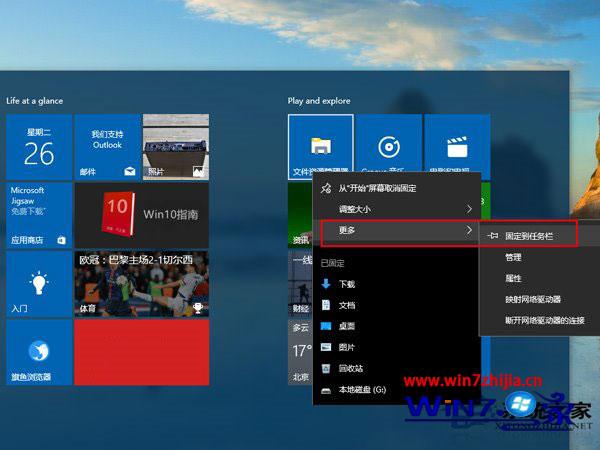Viewport: 600px width, 450px height.
Task: Click the arrow next to 调整大小
Action: coord(469,209)
